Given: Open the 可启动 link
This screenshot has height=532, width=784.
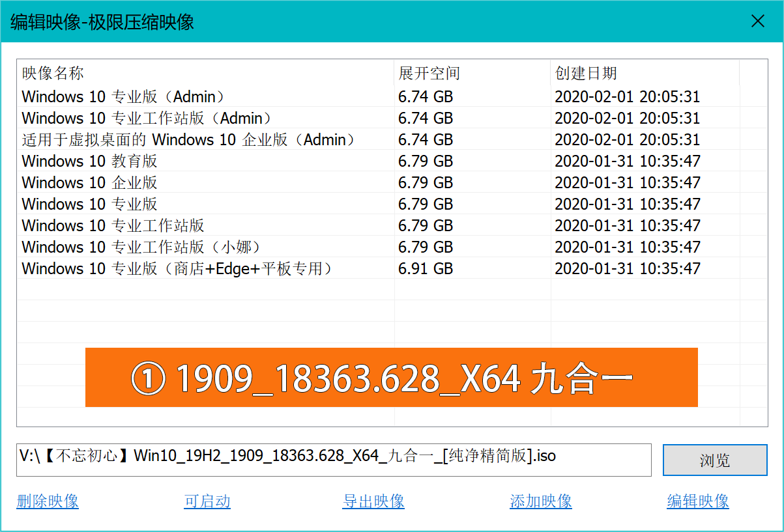Looking at the screenshot, I should (x=207, y=501).
